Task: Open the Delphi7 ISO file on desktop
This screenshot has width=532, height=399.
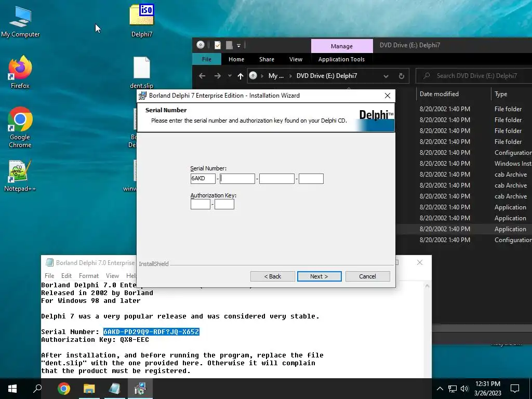Action: [x=141, y=20]
